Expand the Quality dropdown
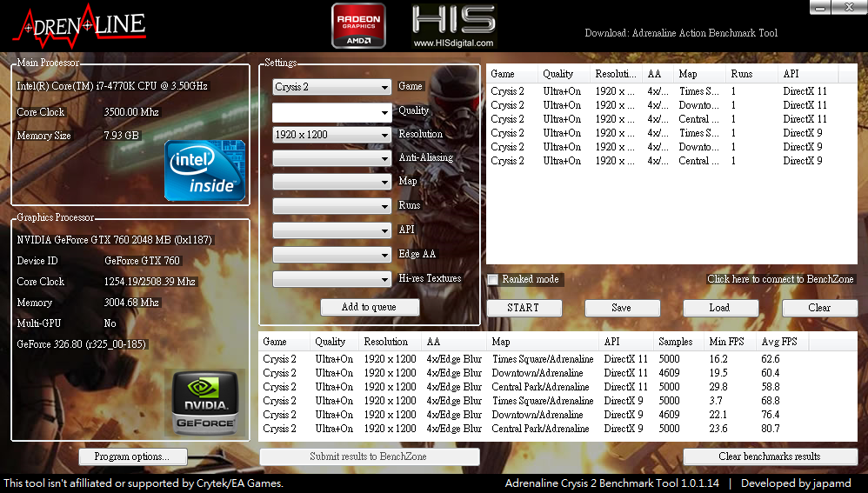Screen dimensions: 868x493 332,112
